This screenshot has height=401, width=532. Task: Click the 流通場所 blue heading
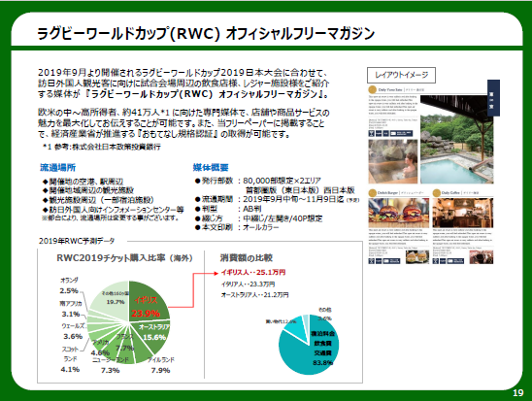tap(57, 167)
